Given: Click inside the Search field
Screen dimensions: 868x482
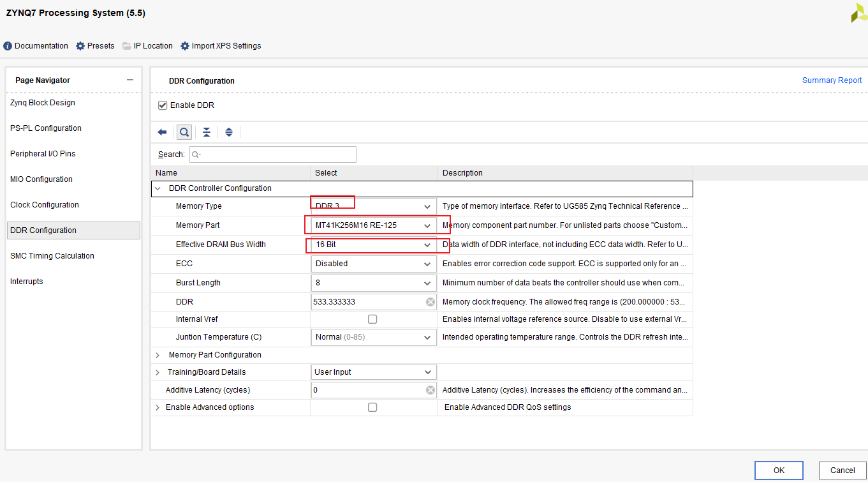Looking at the screenshot, I should click(273, 154).
